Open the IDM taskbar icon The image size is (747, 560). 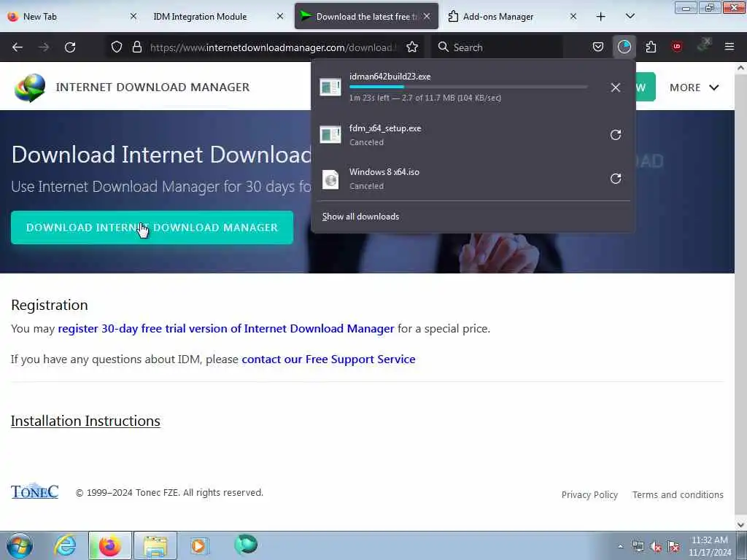(x=246, y=545)
